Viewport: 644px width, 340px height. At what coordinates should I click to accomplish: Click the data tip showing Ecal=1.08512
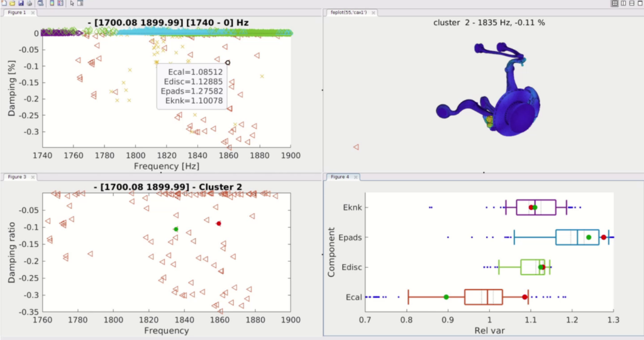click(192, 86)
